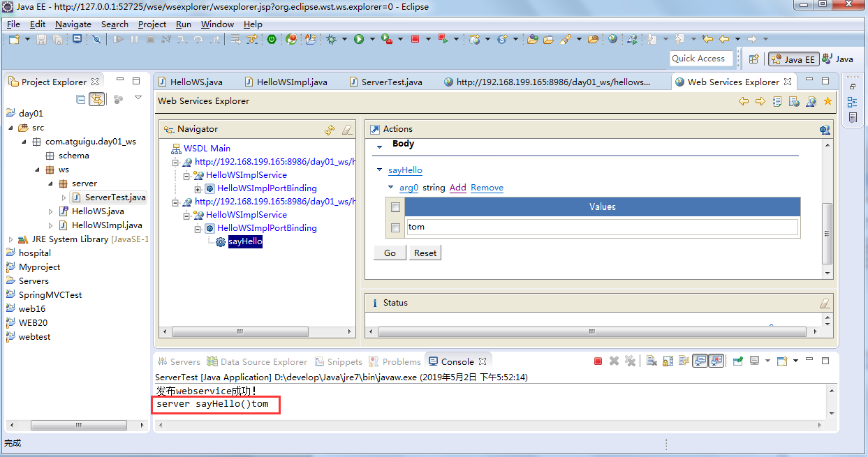Switch to the Problems tab
868x457 pixels.
point(395,361)
